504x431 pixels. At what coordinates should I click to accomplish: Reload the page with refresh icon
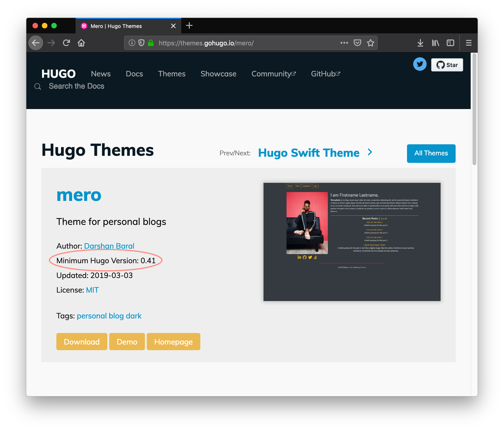(66, 43)
